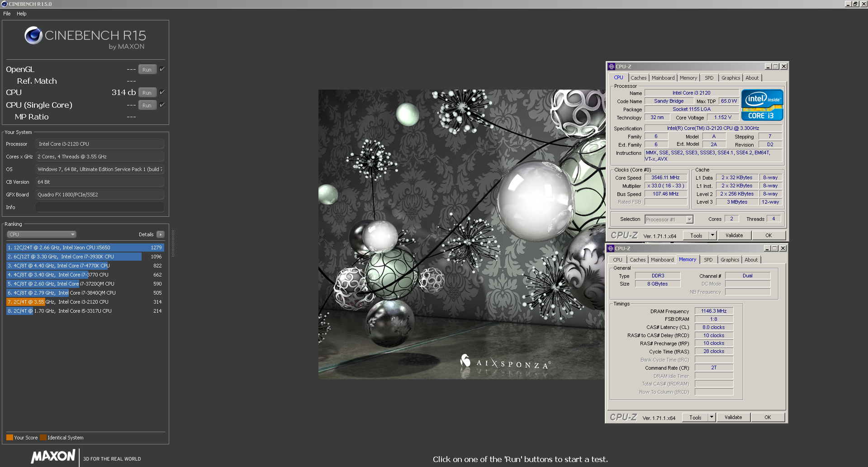
Task: Select the Core i3-2120 ranking row
Action: coord(85,302)
